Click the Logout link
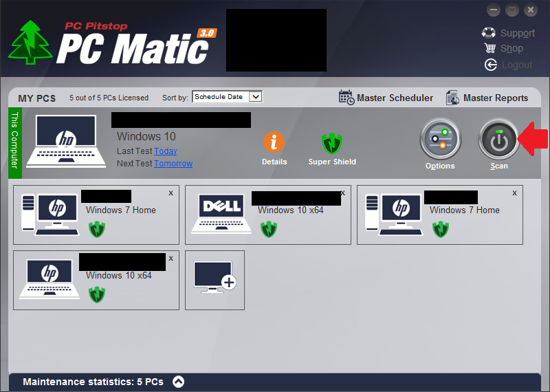Image resolution: width=550 pixels, height=392 pixels. point(516,65)
